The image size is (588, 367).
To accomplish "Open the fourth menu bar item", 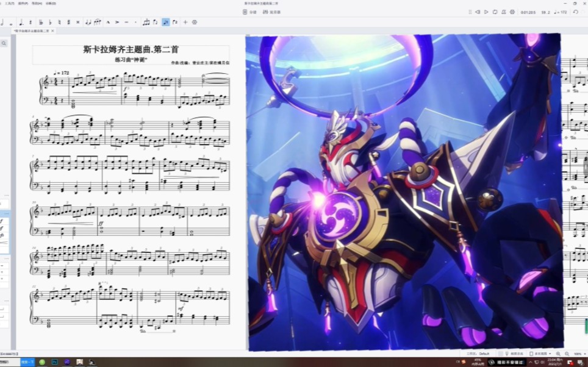I will pos(51,4).
